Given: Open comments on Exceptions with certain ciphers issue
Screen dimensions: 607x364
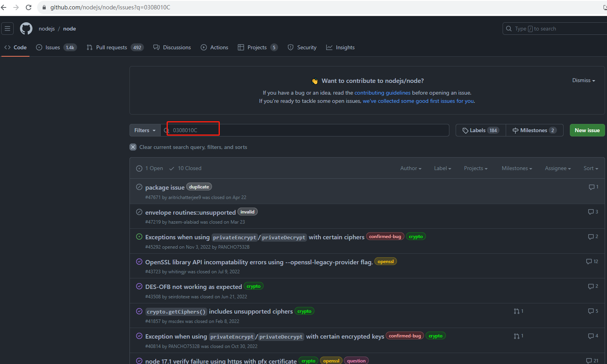Looking at the screenshot, I should 593,237.
